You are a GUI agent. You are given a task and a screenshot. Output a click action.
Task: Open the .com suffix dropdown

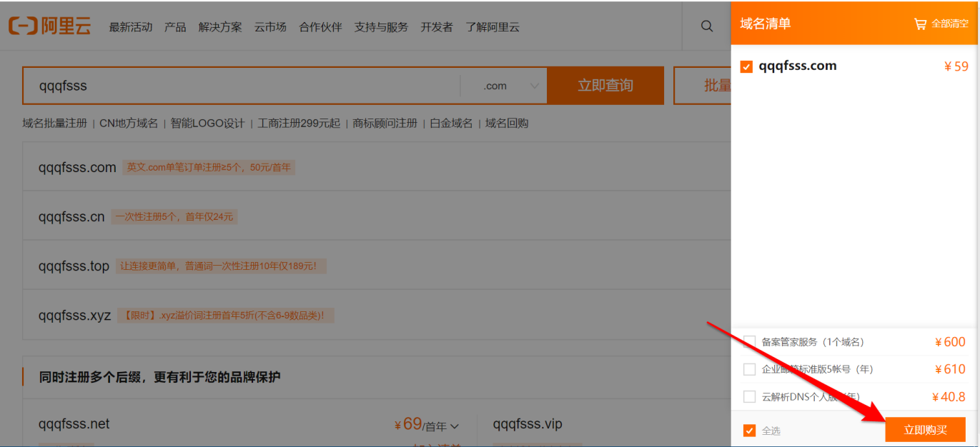(x=504, y=86)
